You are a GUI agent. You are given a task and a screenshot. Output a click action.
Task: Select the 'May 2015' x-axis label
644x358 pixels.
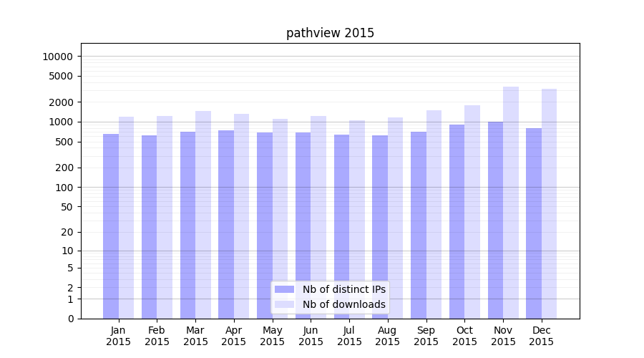[x=272, y=336]
